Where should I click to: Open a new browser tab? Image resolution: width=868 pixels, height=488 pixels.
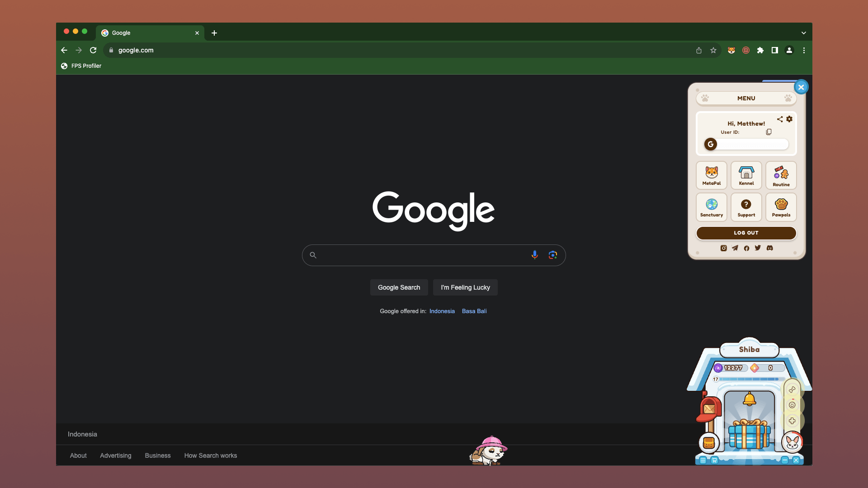coord(214,33)
